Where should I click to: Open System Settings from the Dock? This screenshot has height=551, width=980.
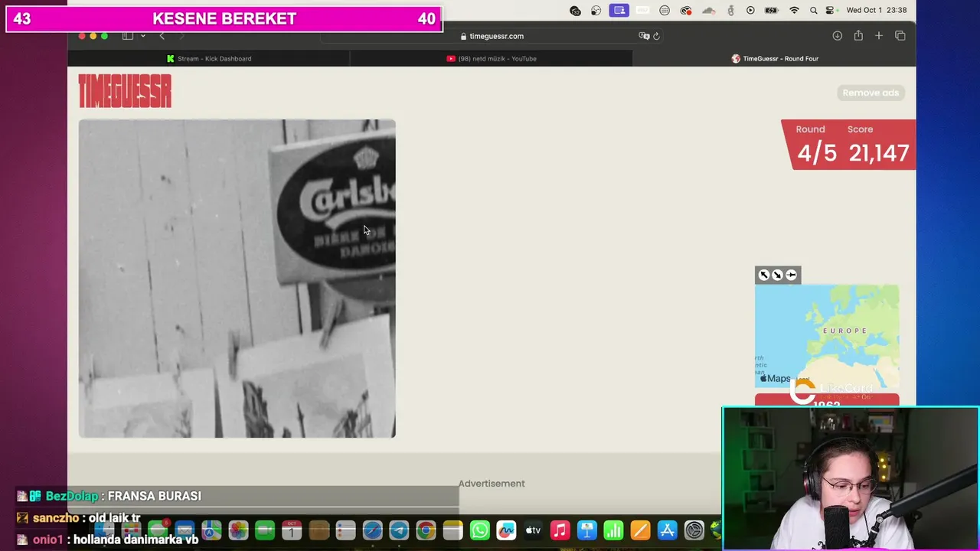point(694,530)
